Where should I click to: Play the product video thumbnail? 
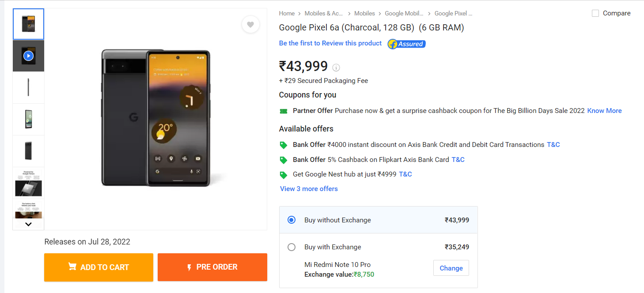28,56
